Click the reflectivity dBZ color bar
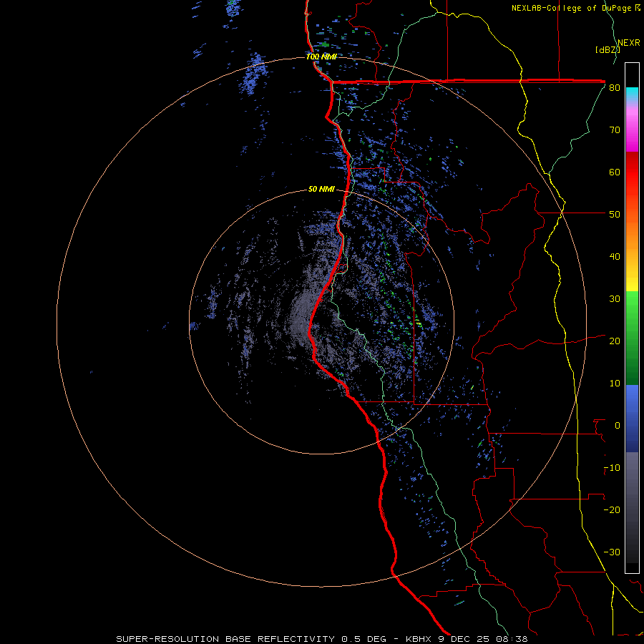644x644 pixels. coord(632,318)
